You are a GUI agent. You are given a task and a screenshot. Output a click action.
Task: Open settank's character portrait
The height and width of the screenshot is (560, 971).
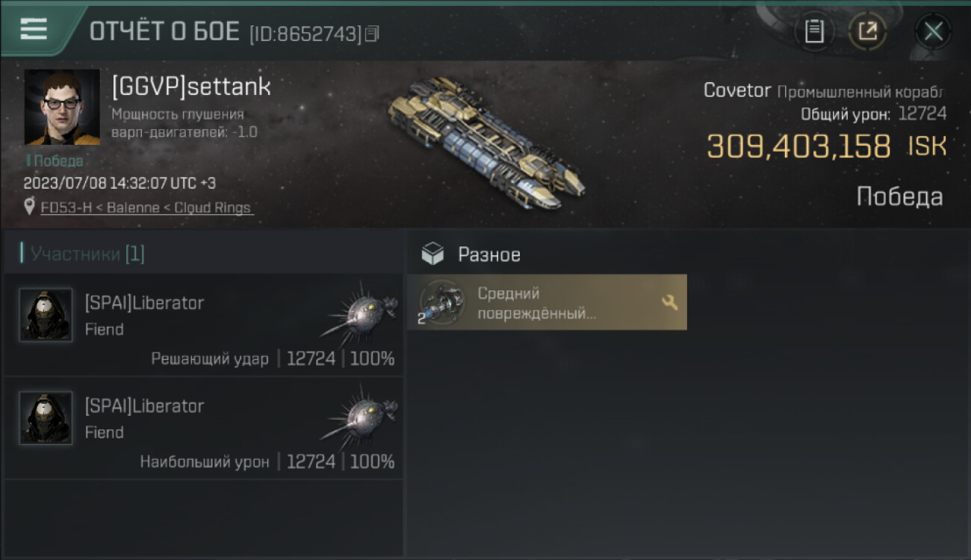(x=62, y=107)
